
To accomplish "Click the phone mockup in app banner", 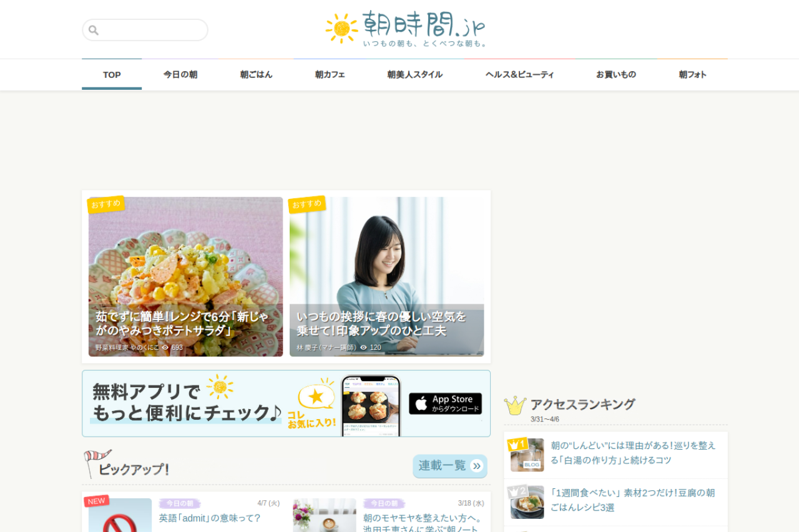I will (x=371, y=405).
